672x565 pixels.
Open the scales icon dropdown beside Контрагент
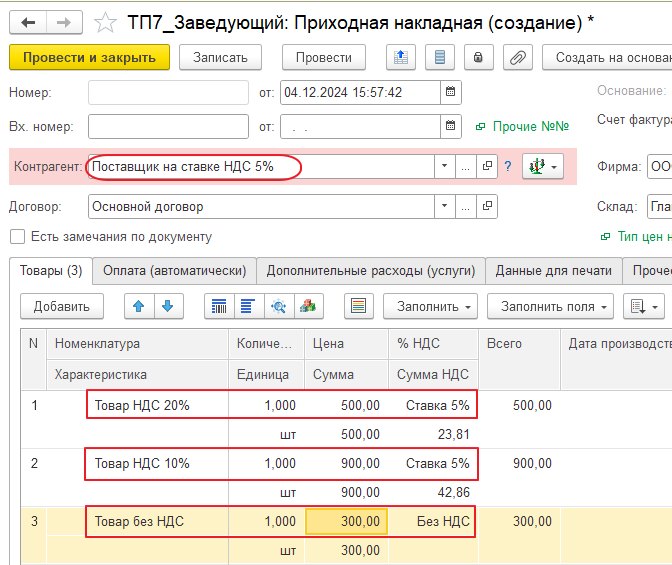click(x=543, y=166)
